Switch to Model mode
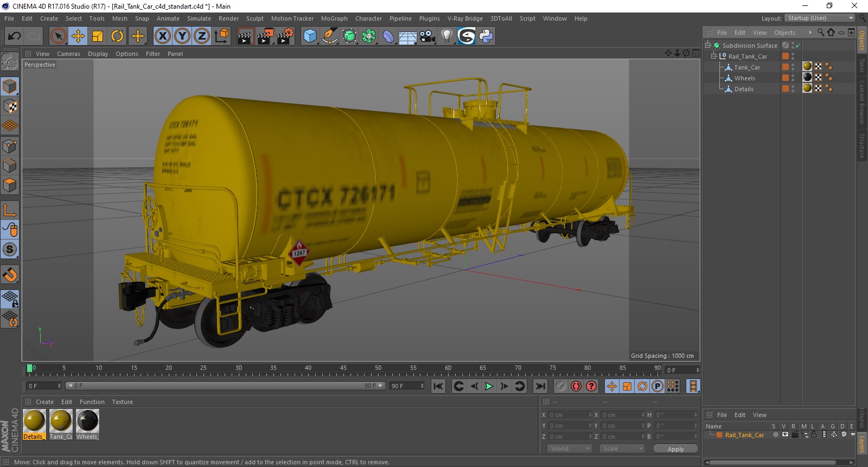Screen dimensions: 868x467 tap(10, 87)
